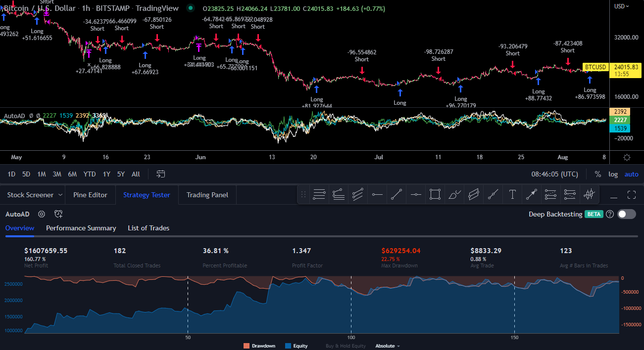
Task: Open Deep Backtesting help question mark
Action: tap(610, 214)
